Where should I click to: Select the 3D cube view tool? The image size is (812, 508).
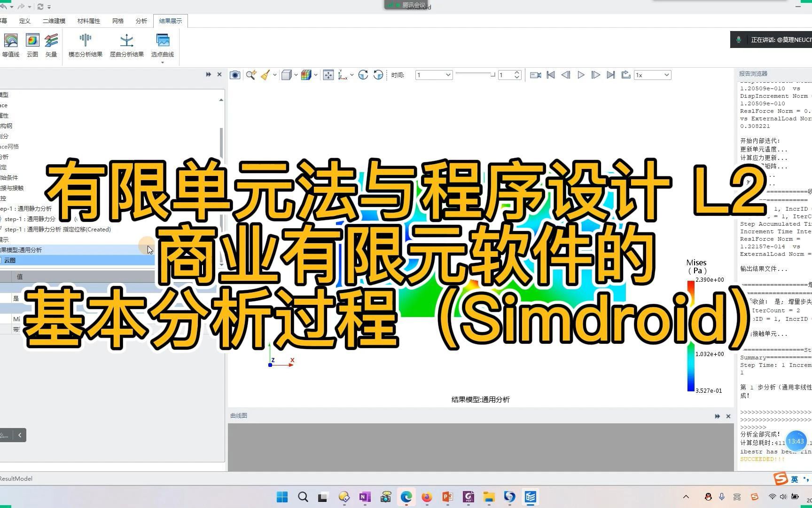click(x=286, y=75)
